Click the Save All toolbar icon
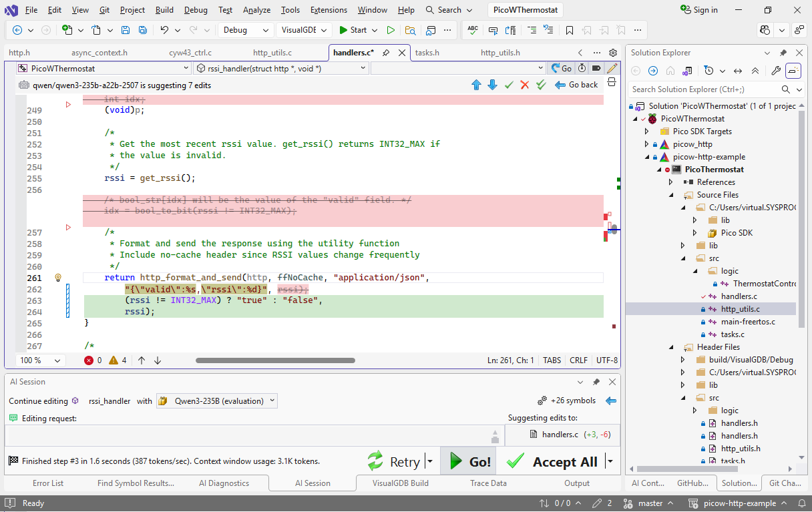Viewport: 812px width, 512px height. click(142, 30)
